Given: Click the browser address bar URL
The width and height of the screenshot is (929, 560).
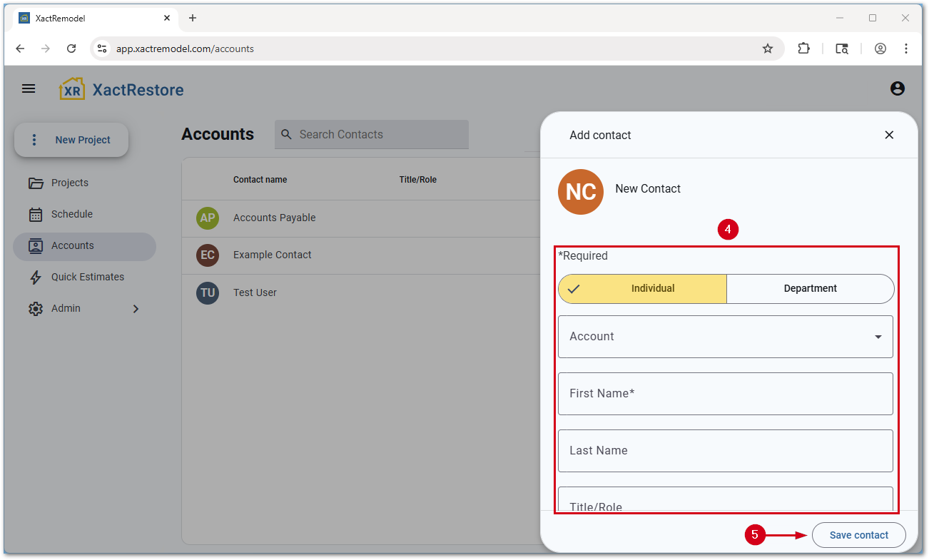Looking at the screenshot, I should [x=185, y=49].
